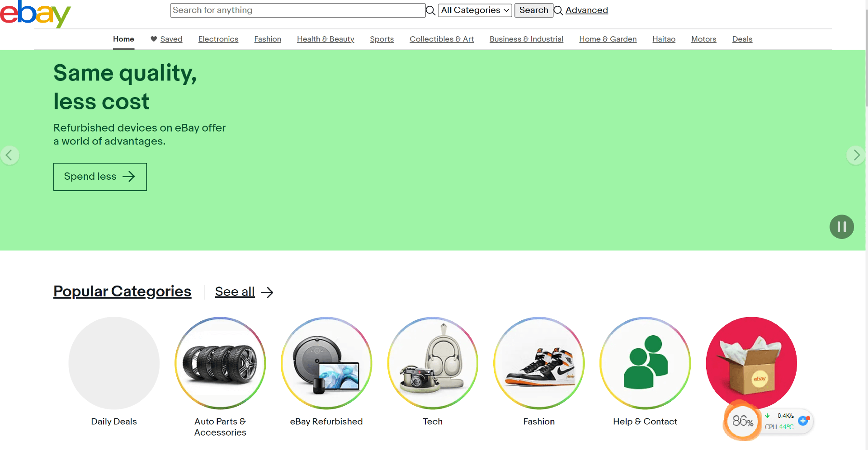Click the Auto Parts & Accessories label
Image resolution: width=868 pixels, height=450 pixels.
[220, 427]
